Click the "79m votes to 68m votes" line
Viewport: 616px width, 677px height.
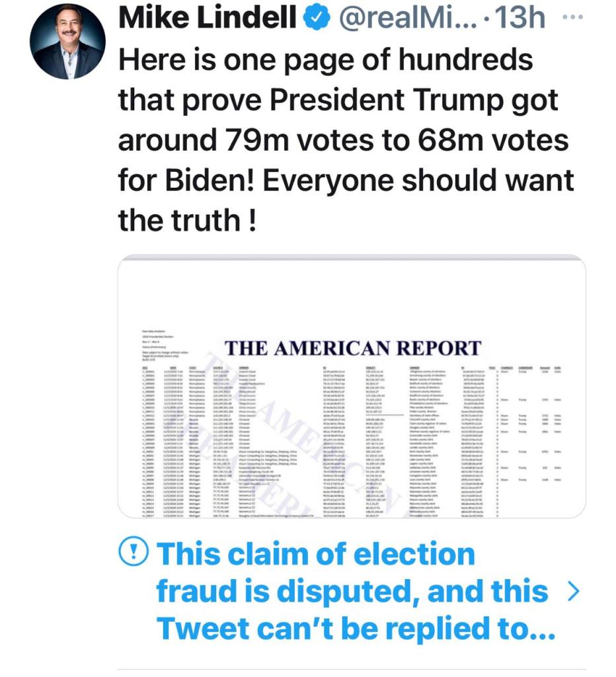[x=343, y=141]
